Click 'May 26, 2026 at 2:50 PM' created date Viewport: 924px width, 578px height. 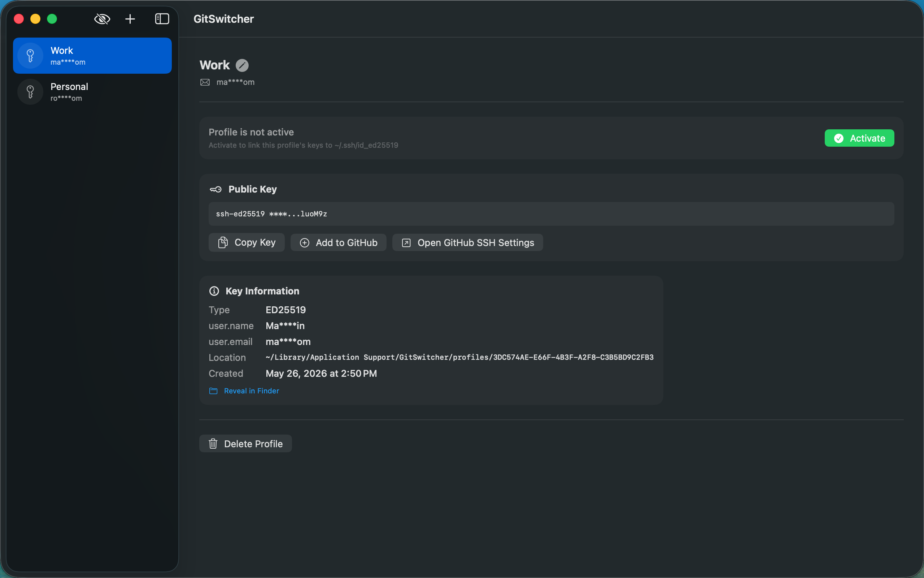coord(321,374)
